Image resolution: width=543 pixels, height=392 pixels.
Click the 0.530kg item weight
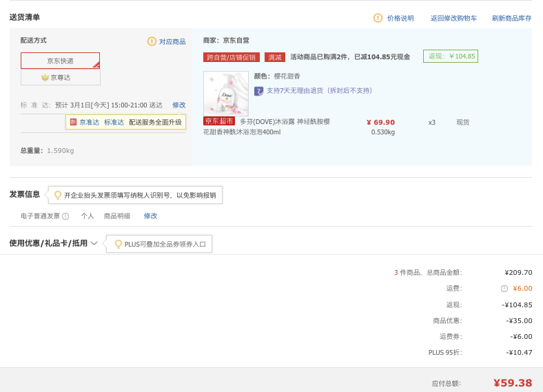pyautogui.click(x=383, y=132)
